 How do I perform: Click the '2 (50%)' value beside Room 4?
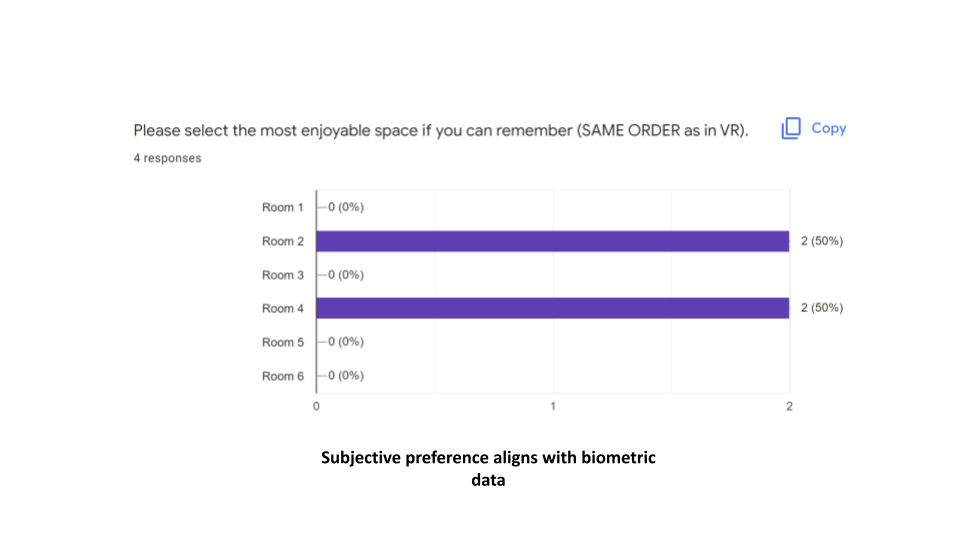tap(822, 308)
